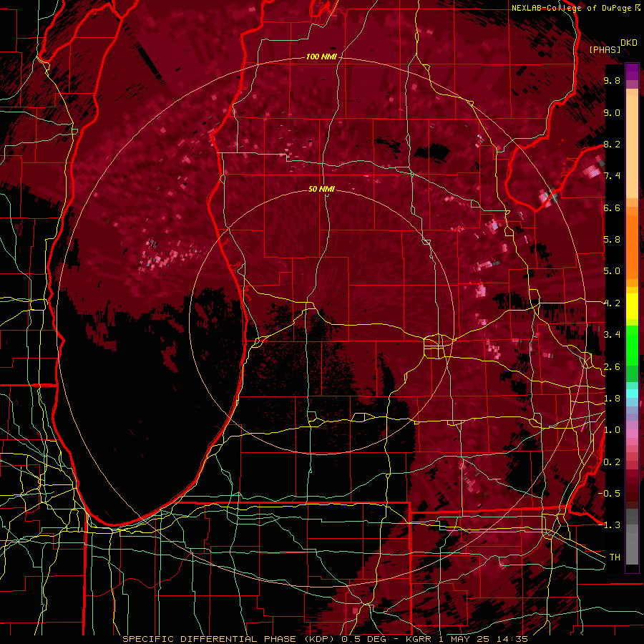Click the 1.8 value on the color scale
Viewport: 644px width, 644px height.
click(612, 399)
